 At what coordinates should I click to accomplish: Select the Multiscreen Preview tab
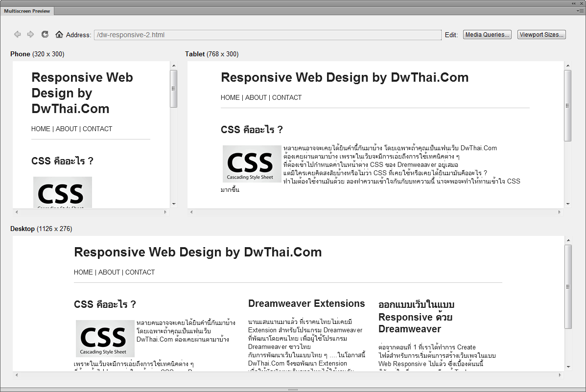[27, 11]
